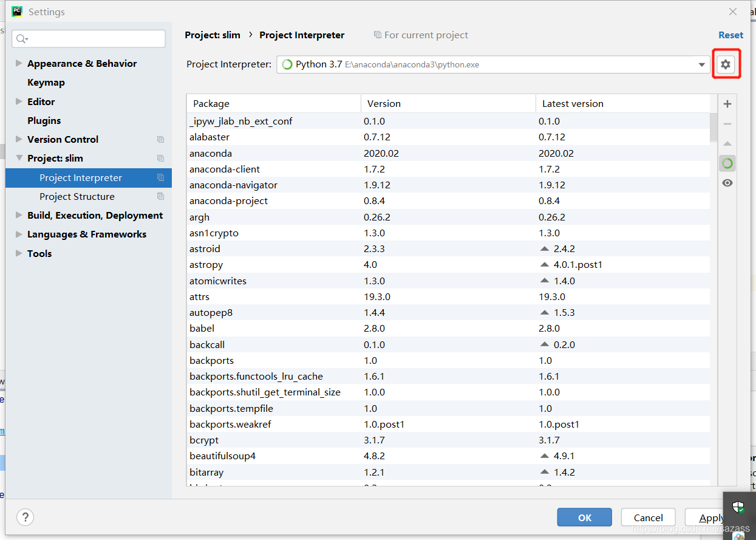Screen dimensions: 756x540
Task: Click the upgrade arrow next to beautifulsoup4 4.9.1
Action: [x=545, y=456]
